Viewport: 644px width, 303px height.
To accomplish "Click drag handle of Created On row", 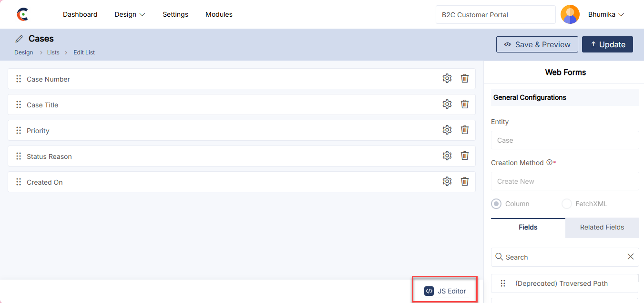I will [19, 182].
